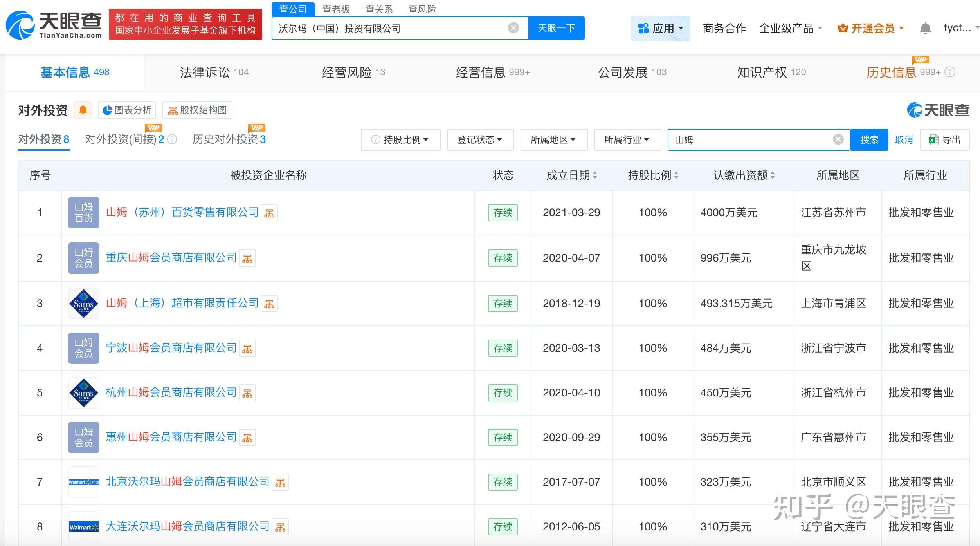Open 山姆（苏州）百货零售有限公司 company link
This screenshot has width=980, height=546.
tap(182, 212)
